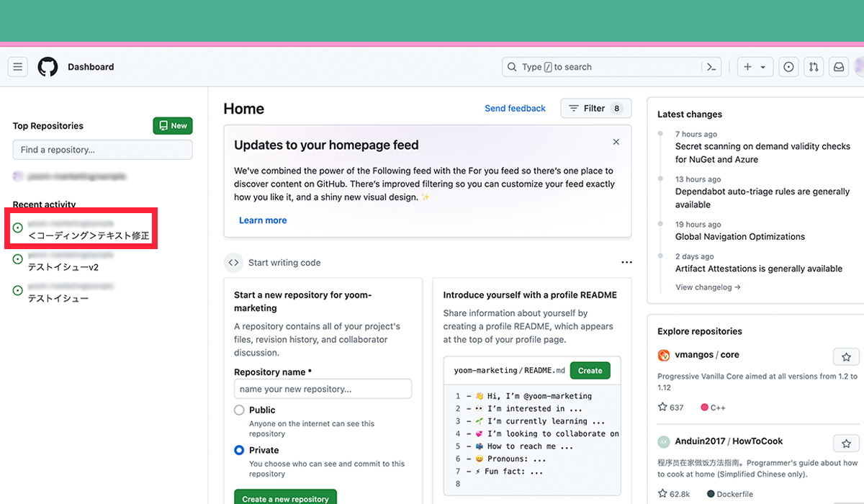The height and width of the screenshot is (504, 864).
Task: Click the yoom-marketing / README.md file name
Action: point(509,371)
